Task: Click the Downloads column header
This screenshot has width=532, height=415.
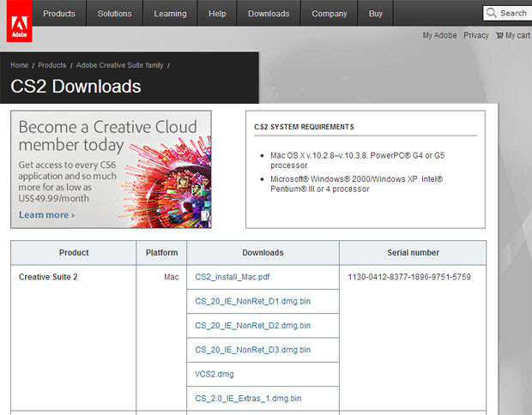Action: coord(263,253)
